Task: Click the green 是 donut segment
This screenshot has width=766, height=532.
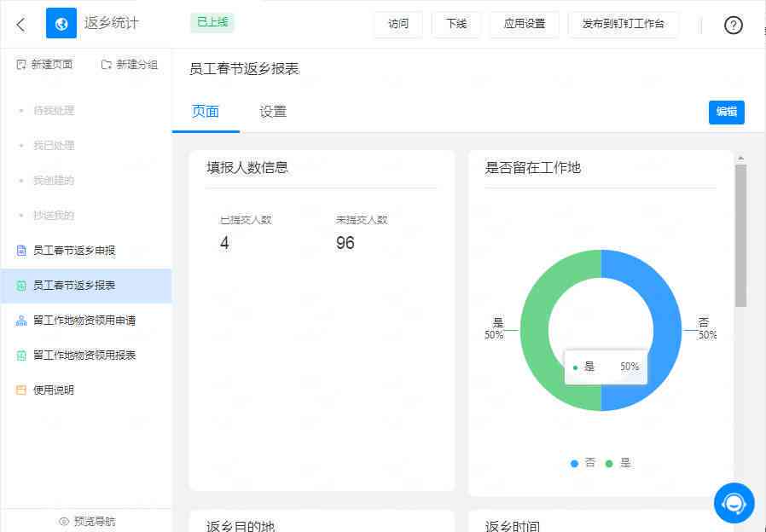Action: coord(535,331)
